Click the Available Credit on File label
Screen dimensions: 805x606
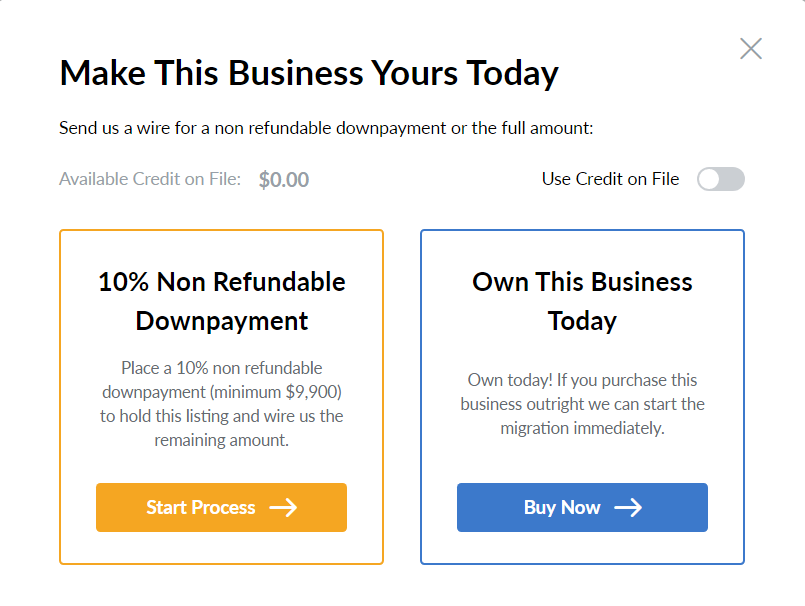[150, 179]
